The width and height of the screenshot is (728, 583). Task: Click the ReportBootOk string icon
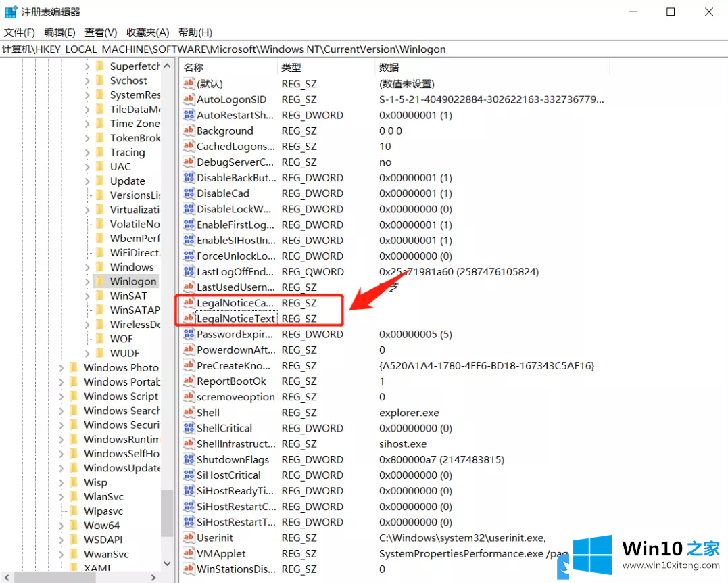click(x=189, y=381)
